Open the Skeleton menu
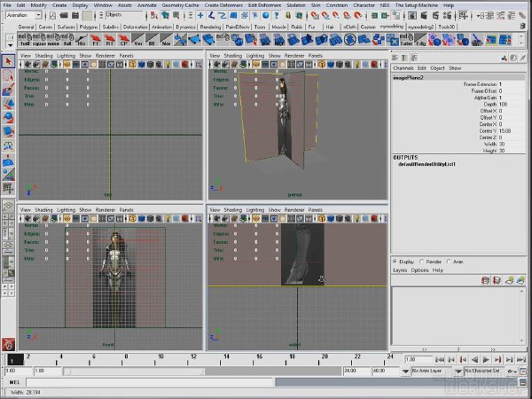 pos(296,5)
